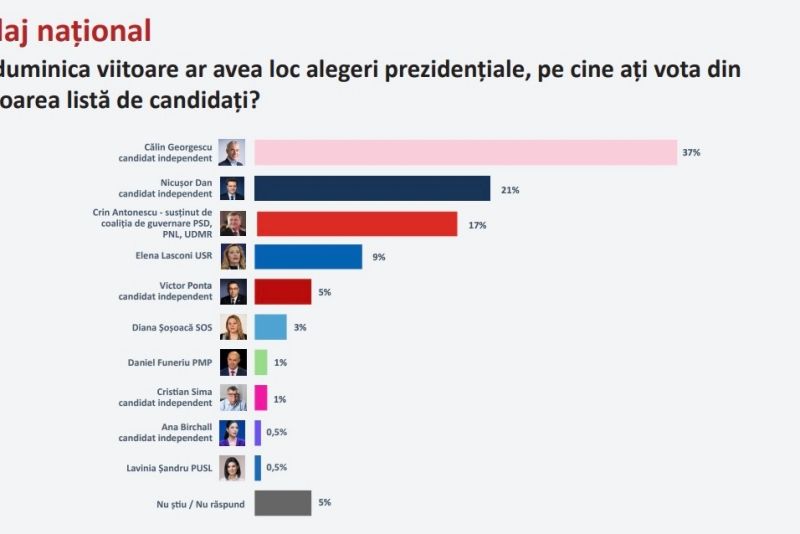The height and width of the screenshot is (534, 800).
Task: Select the dark navy 21% bar
Action: click(372, 189)
